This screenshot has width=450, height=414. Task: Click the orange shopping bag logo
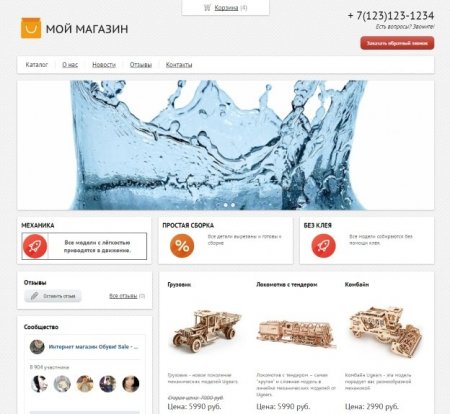pos(31,28)
